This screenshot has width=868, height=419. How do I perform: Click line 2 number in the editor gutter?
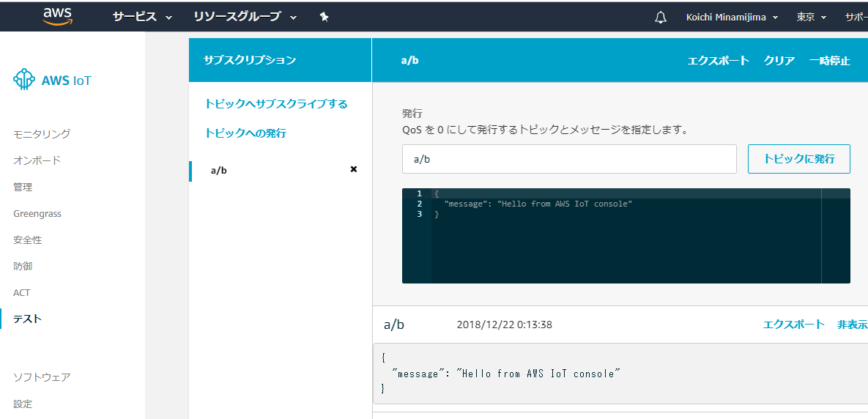coord(419,204)
